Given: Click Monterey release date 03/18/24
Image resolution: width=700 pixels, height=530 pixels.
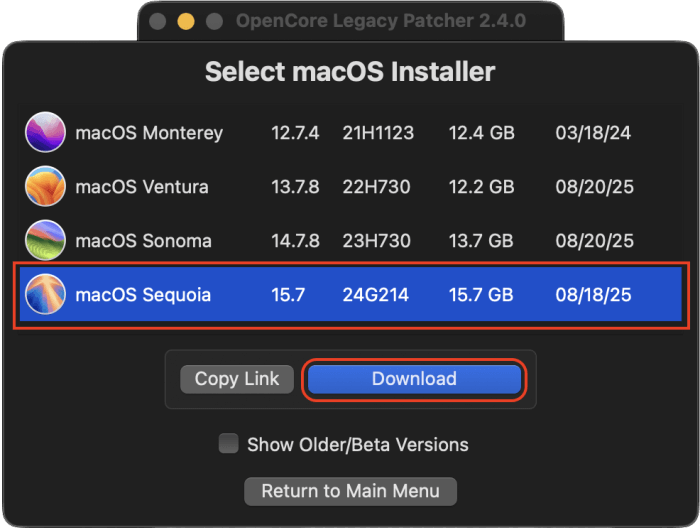Looking at the screenshot, I should (593, 133).
